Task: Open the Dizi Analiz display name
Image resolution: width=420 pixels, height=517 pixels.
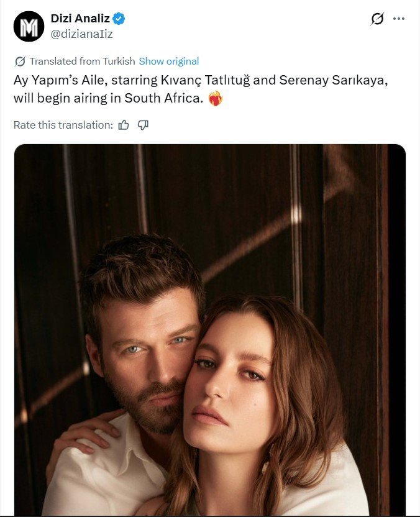Action: click(80, 19)
